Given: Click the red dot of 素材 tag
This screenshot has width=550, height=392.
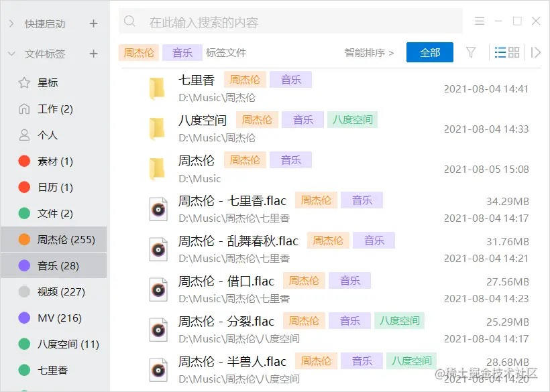Looking at the screenshot, I should click(x=24, y=161).
